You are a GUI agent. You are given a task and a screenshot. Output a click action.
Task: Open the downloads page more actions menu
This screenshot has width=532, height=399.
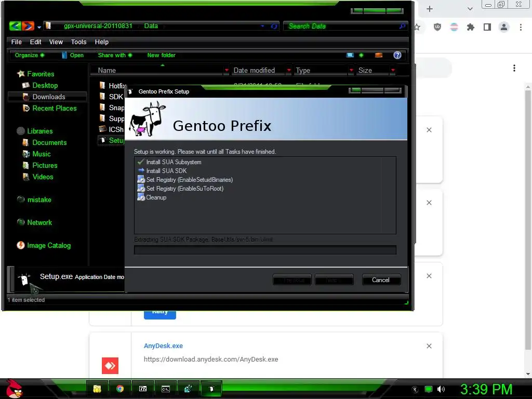[x=514, y=68]
